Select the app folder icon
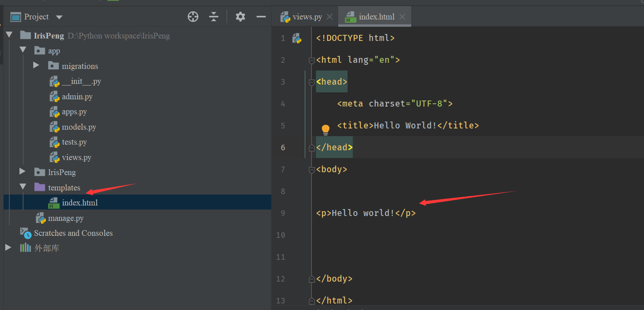This screenshot has height=310, width=644. click(40, 50)
